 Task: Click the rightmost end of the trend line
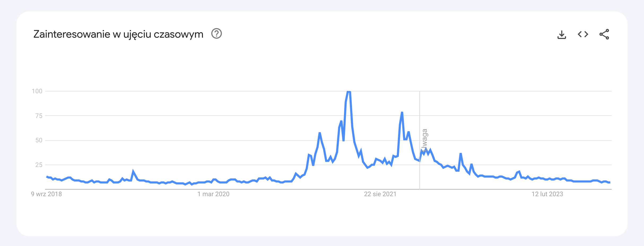click(610, 182)
